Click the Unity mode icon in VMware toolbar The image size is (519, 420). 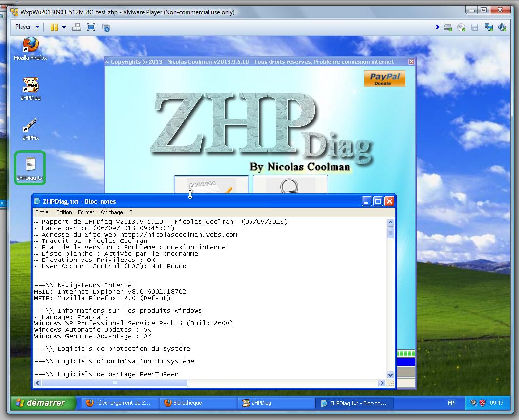coord(106,28)
